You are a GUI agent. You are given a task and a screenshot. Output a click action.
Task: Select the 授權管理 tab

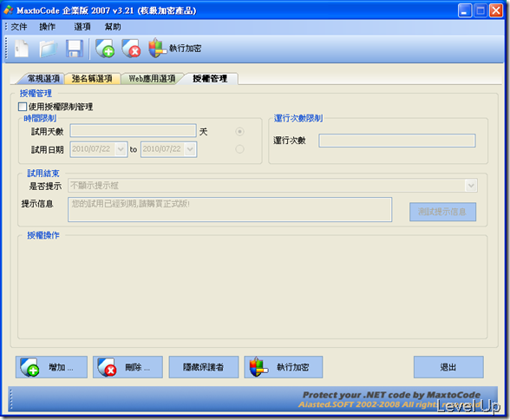(x=210, y=79)
